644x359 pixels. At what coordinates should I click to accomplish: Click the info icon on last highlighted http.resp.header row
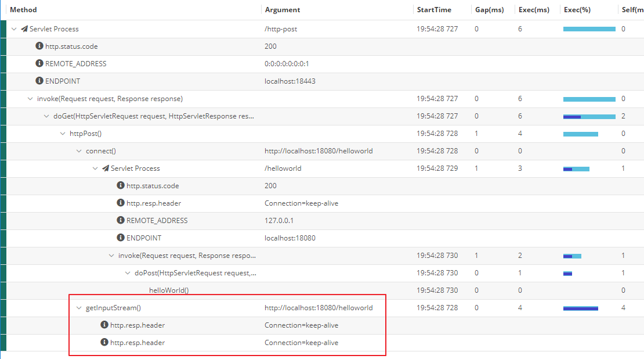coord(104,342)
